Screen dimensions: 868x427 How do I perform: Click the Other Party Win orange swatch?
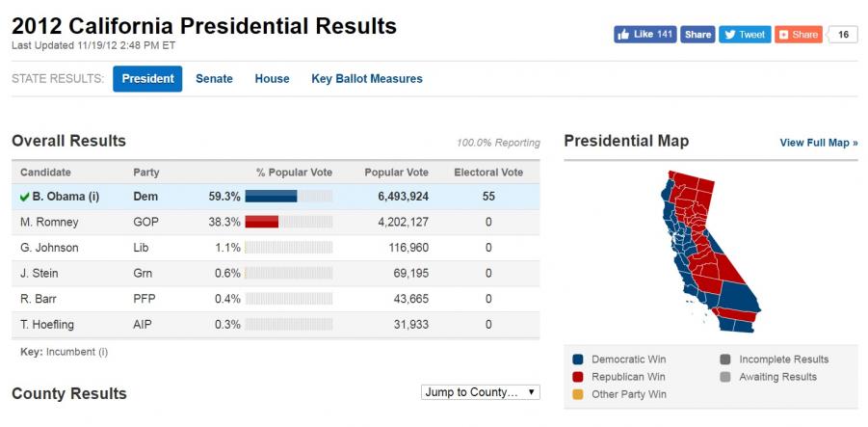(578, 395)
